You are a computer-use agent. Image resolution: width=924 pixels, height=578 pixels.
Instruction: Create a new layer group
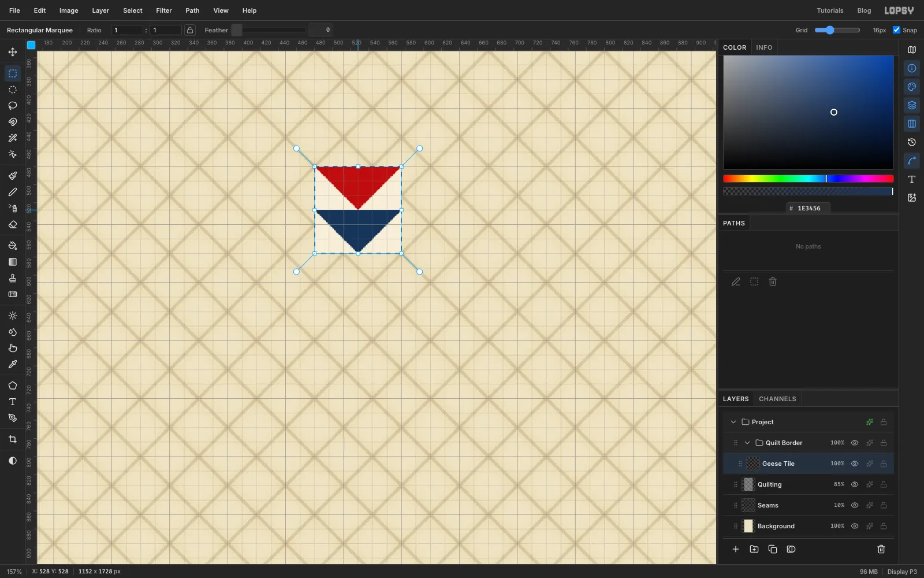click(754, 549)
